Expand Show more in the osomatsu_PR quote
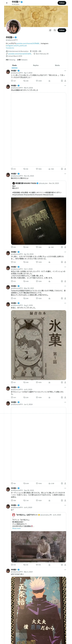This screenshot has height=644, width=72. click(x=16, y=528)
